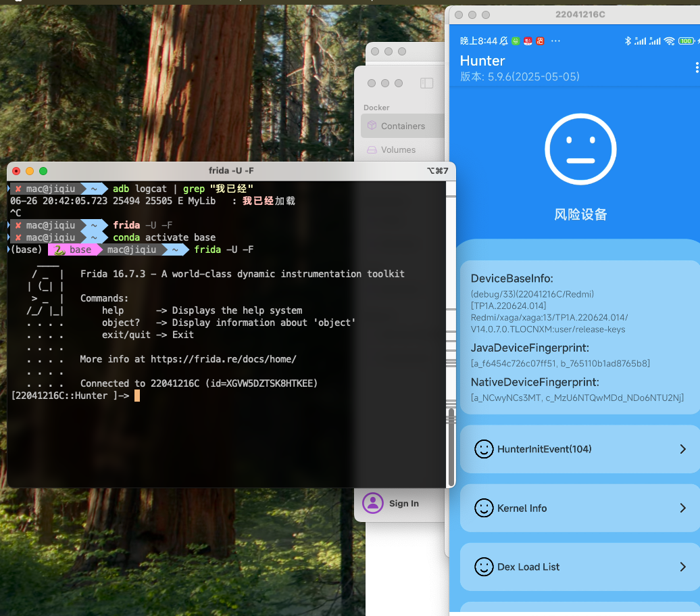Expand Dex Load List using its chevron
Viewport: 700px width, 616px height.
coord(682,567)
